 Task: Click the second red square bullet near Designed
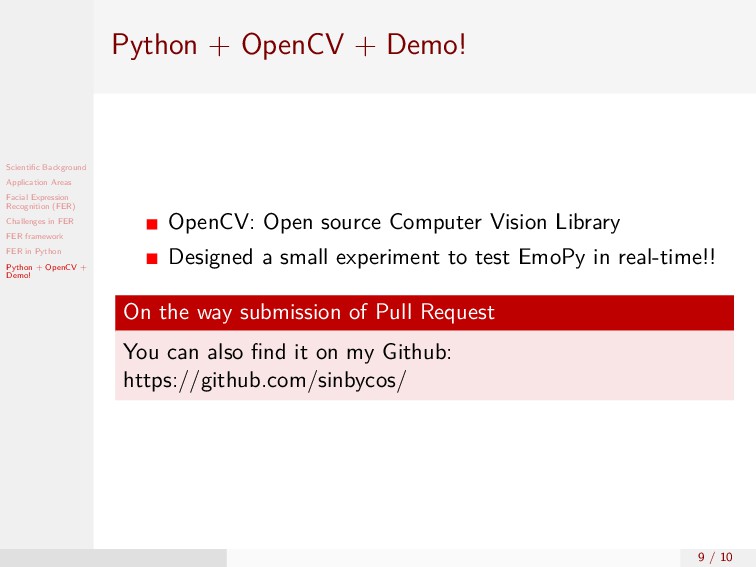coord(152,259)
